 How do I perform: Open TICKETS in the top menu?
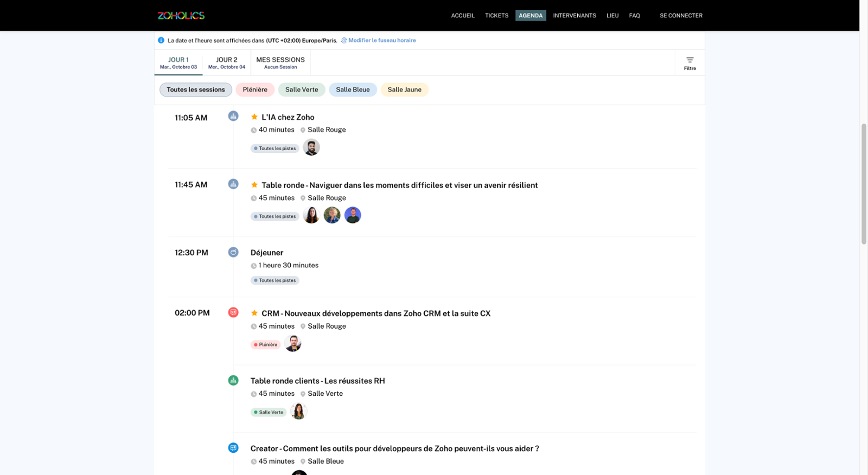point(497,16)
